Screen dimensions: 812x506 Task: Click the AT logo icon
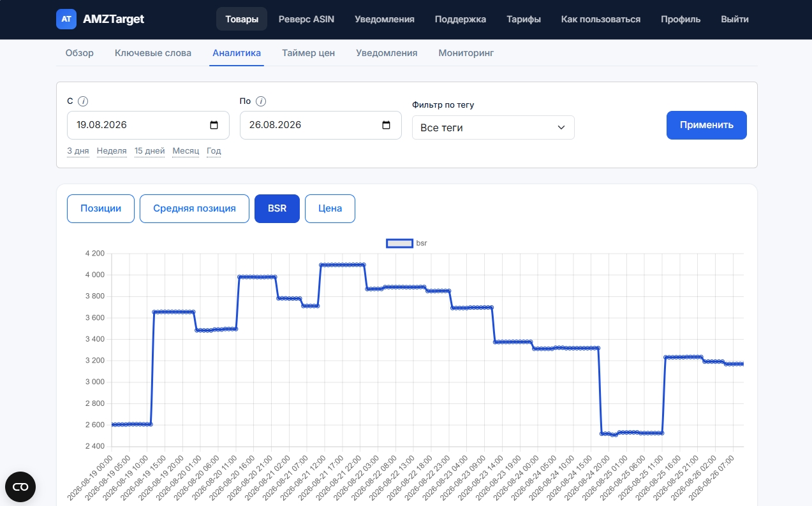[x=66, y=19]
